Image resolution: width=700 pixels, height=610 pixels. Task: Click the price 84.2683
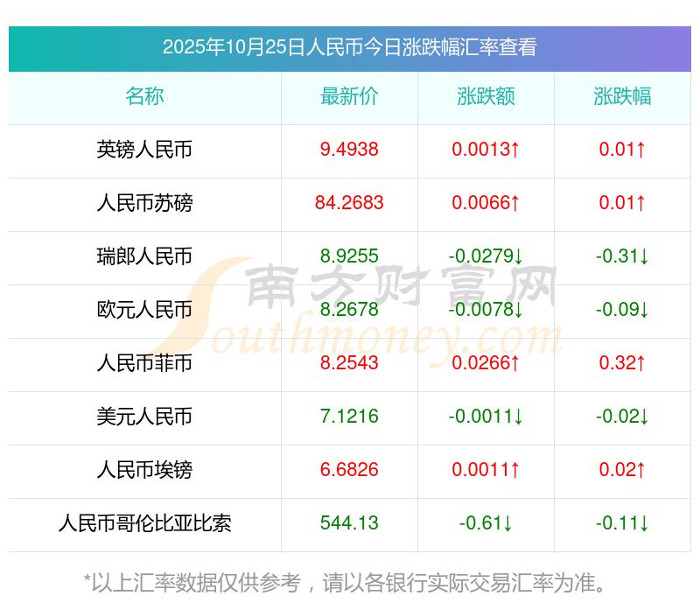(x=349, y=203)
